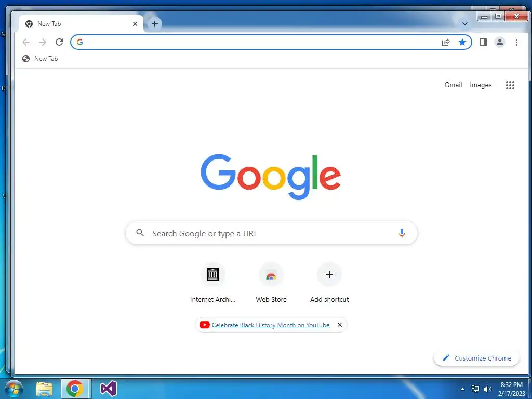The height and width of the screenshot is (399, 532).
Task: Open Google Images link
Action: [481, 85]
